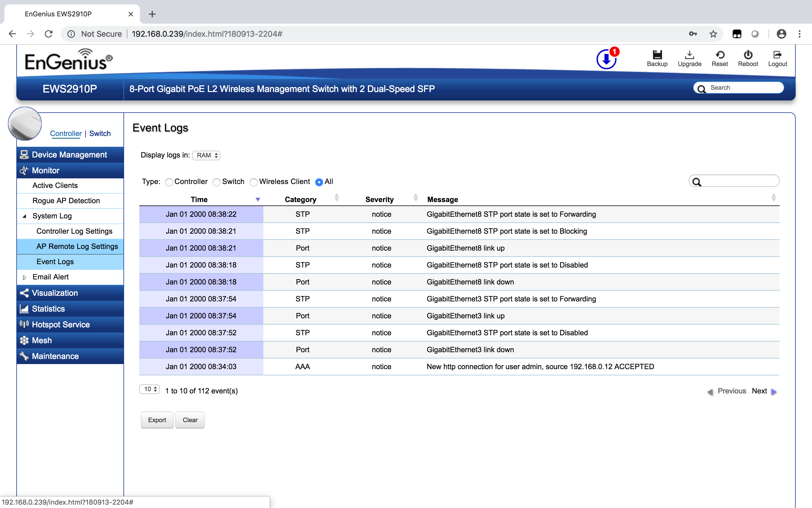The height and width of the screenshot is (508, 812).
Task: Expand the Hotspot Service menu section
Action: point(70,325)
